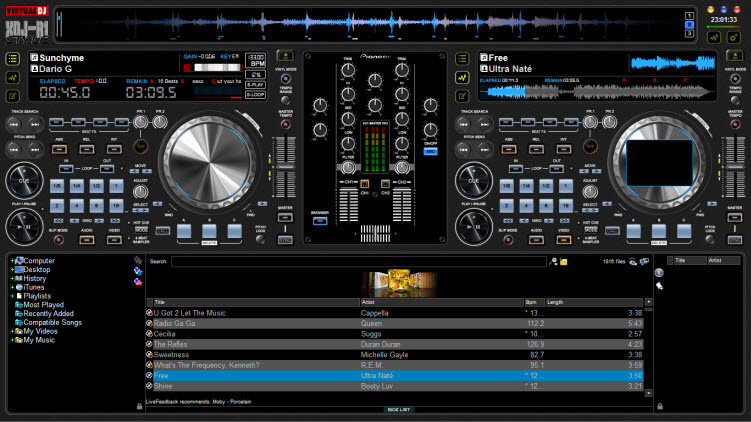The image size is (751, 422).
Task: Click green waveform icon below clock
Action: [714, 37]
